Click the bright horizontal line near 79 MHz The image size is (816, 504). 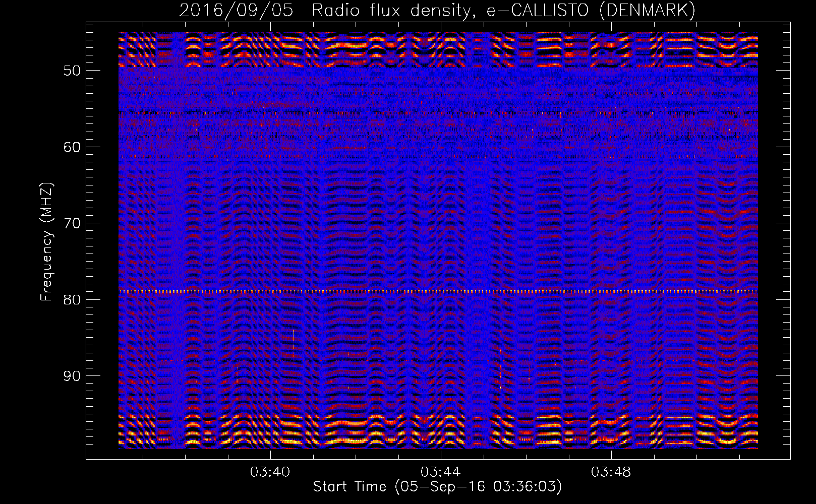click(x=438, y=291)
